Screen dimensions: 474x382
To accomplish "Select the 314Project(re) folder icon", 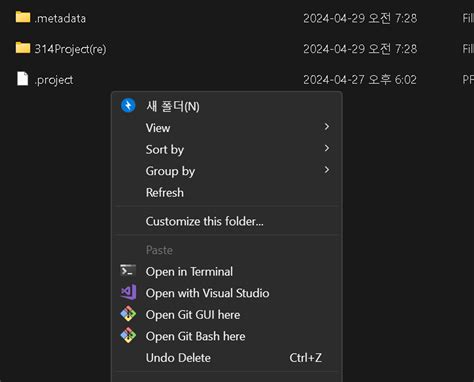I will pos(23,48).
